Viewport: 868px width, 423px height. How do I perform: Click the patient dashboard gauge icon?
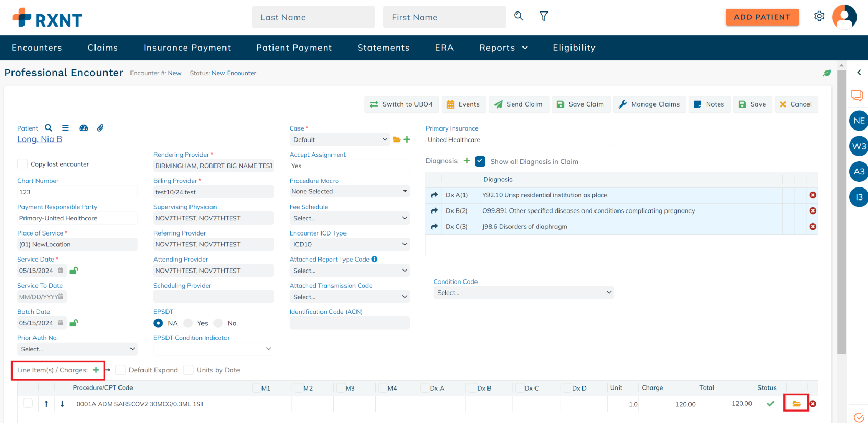click(84, 128)
